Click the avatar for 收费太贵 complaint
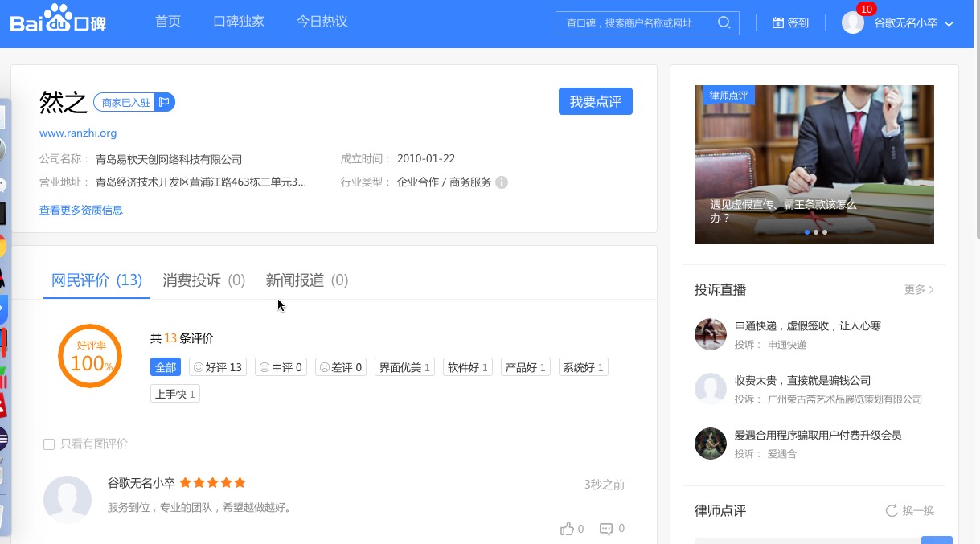 (x=711, y=389)
